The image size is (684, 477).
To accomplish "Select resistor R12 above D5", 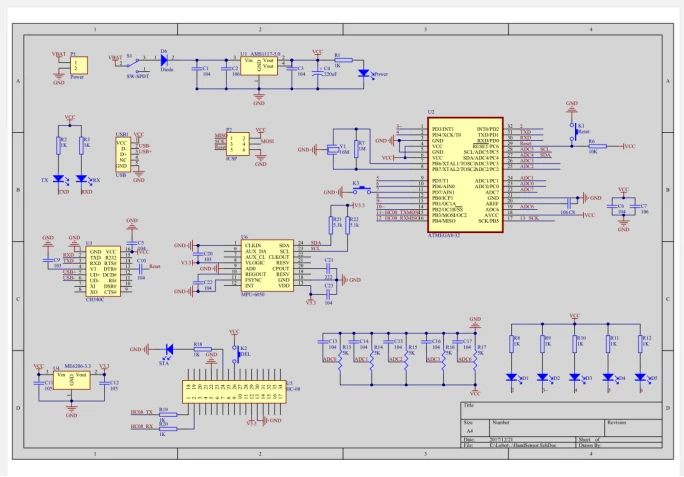I will point(640,344).
